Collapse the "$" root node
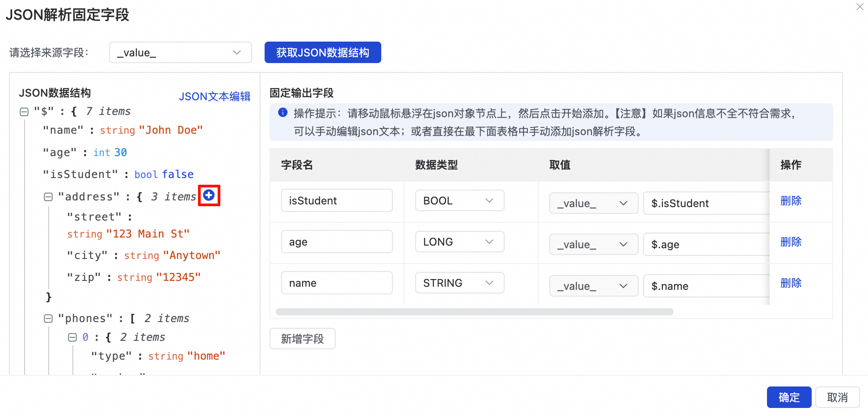This screenshot has height=416, width=868. point(24,112)
